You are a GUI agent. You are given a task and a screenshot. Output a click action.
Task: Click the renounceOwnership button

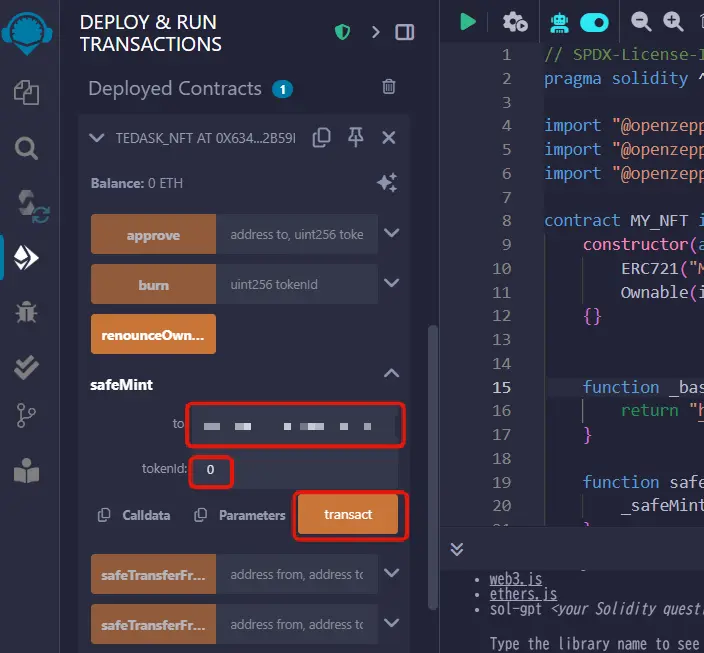tap(154, 334)
